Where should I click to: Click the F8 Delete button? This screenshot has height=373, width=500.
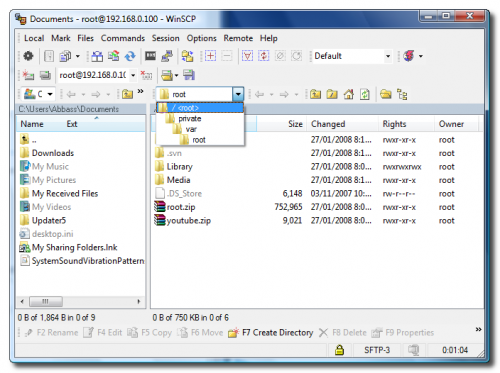343,333
